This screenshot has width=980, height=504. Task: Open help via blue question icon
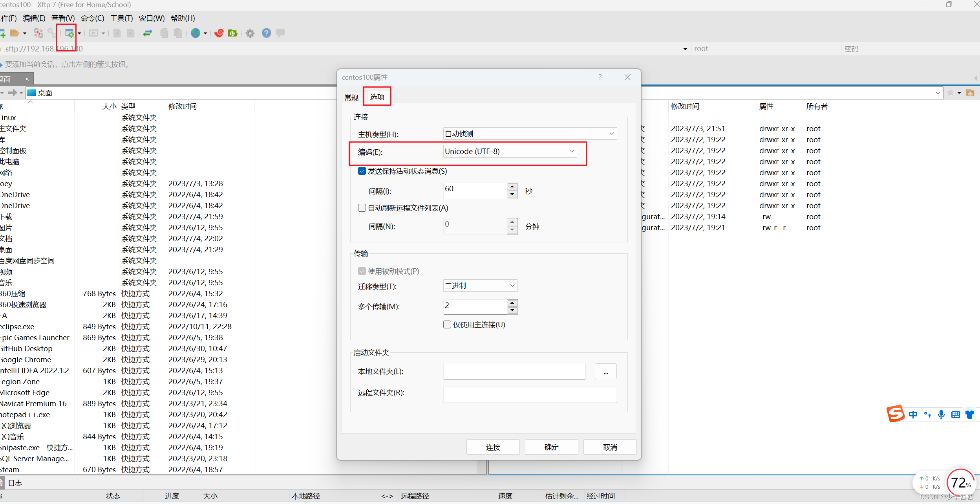pyautogui.click(x=267, y=33)
